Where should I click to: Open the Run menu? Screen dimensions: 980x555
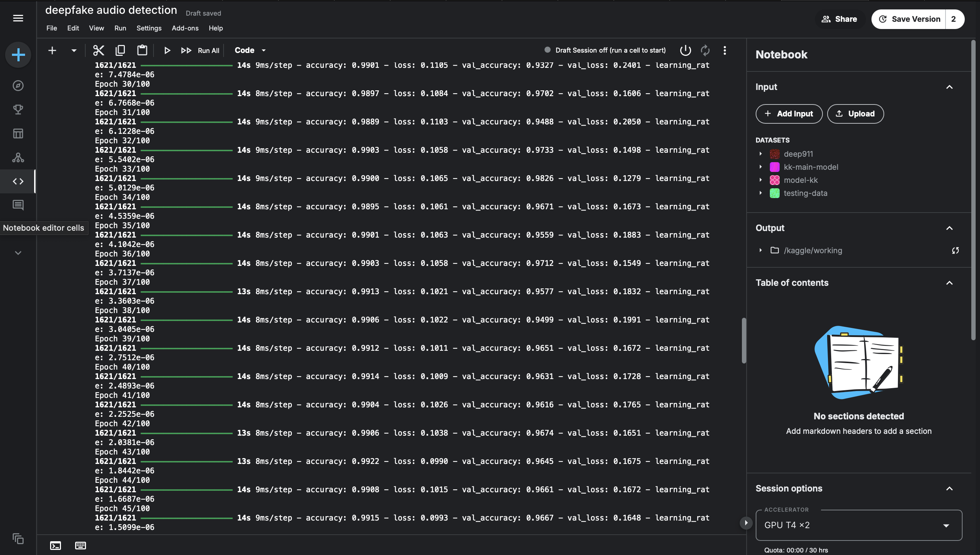coord(120,28)
